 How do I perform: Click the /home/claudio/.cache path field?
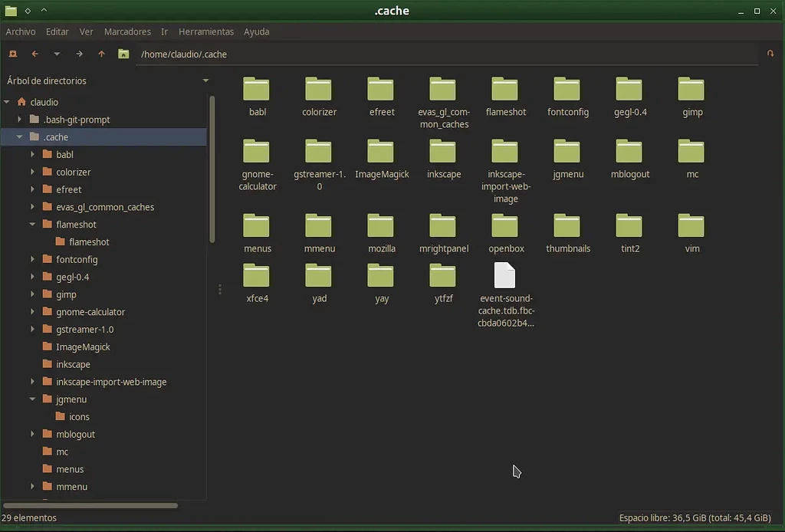pyautogui.click(x=445, y=54)
